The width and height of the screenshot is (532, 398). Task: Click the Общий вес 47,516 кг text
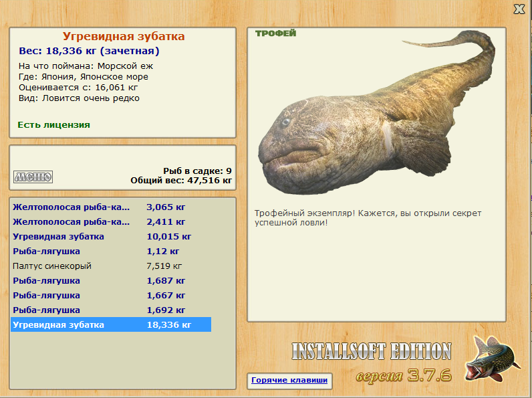181,180
